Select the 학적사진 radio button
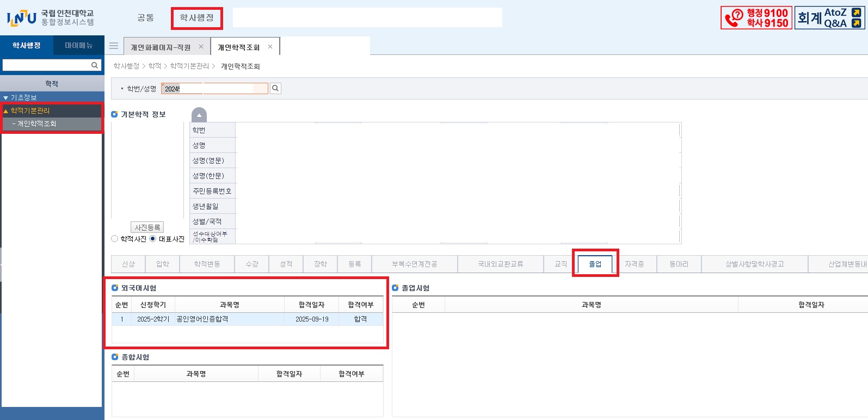This screenshot has height=420, width=868. tap(115, 239)
